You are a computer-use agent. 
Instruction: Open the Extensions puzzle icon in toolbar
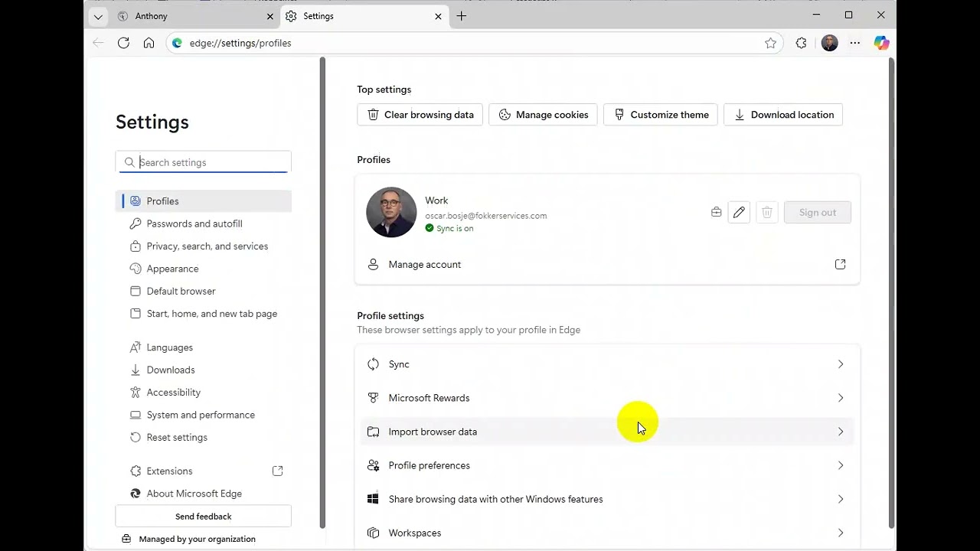coord(801,43)
